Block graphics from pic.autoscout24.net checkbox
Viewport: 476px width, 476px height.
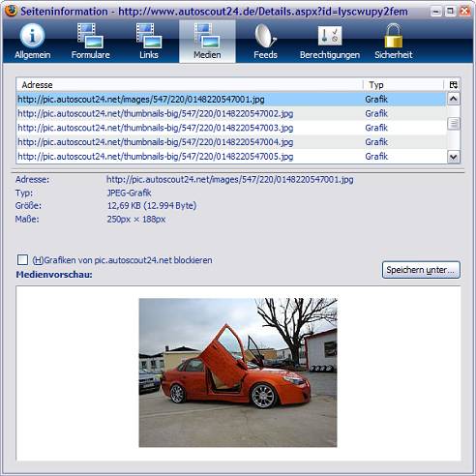tap(22, 259)
